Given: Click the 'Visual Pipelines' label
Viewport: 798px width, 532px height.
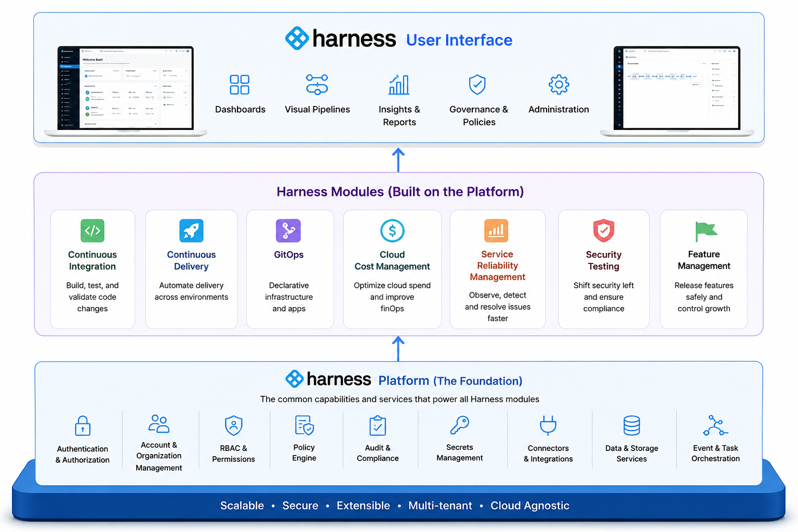Looking at the screenshot, I should click(317, 109).
